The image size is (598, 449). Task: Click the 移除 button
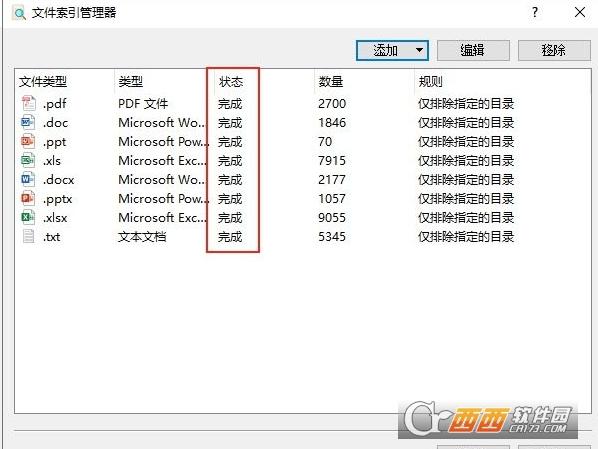point(554,50)
